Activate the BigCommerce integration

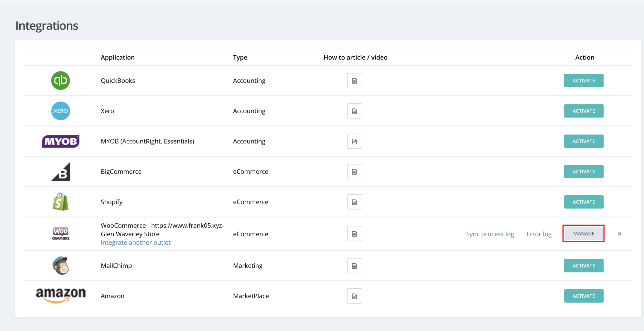pos(584,172)
